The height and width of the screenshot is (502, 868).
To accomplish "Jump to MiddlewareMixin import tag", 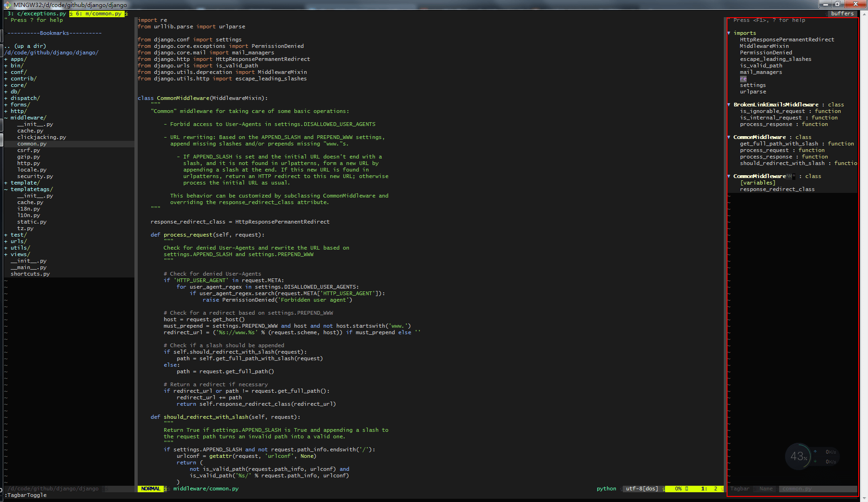I will point(764,46).
